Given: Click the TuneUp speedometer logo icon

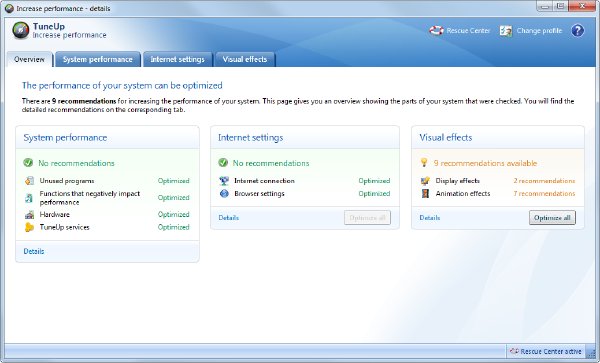Looking at the screenshot, I should click(x=20, y=31).
